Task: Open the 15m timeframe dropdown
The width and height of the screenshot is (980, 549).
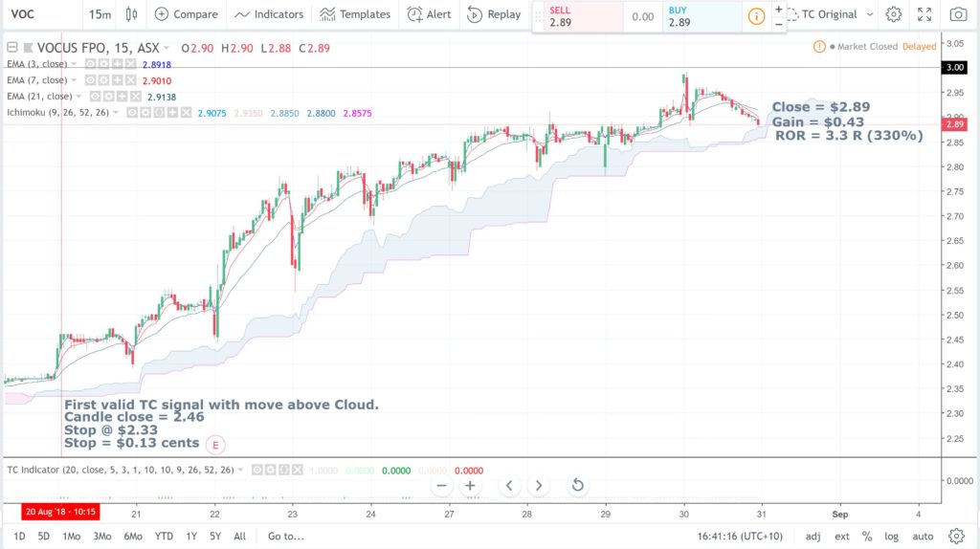Action: click(x=100, y=14)
